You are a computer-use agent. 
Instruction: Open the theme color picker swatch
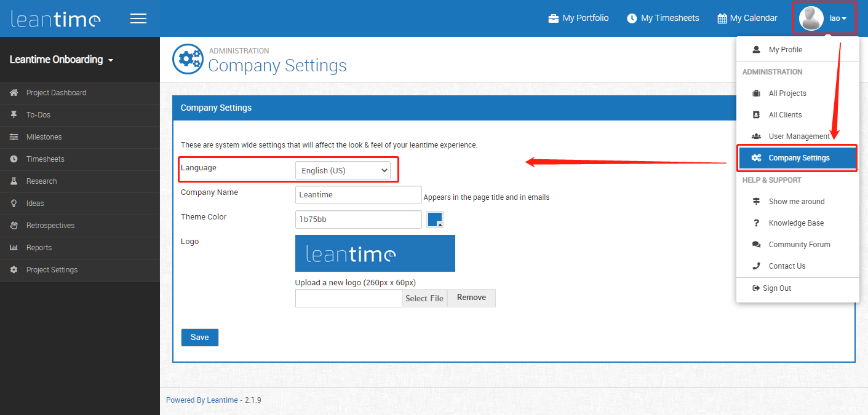click(x=435, y=219)
